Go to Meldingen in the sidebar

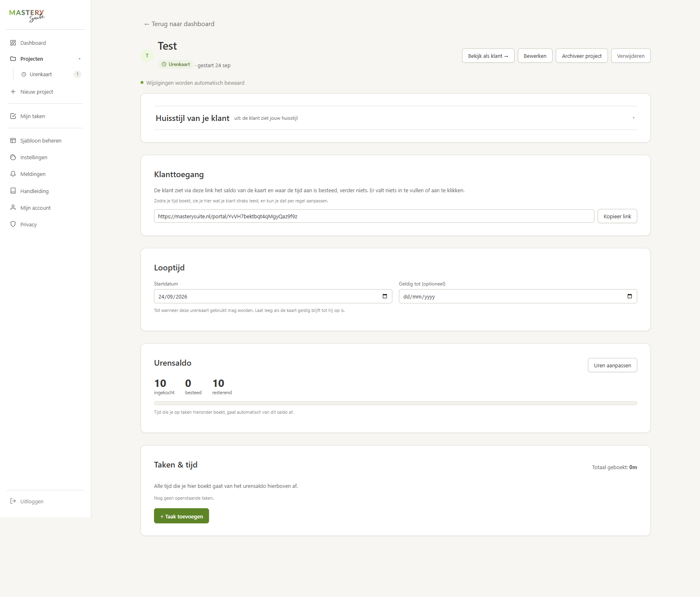[x=45, y=174]
